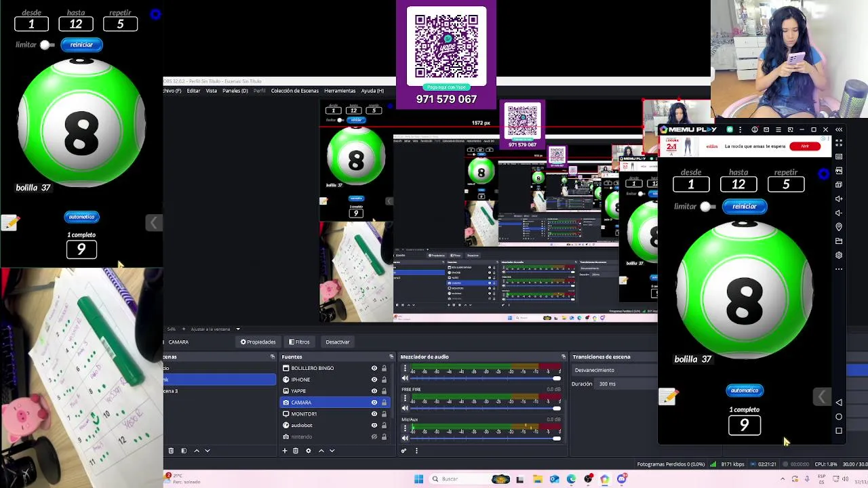Screen dimensions: 868x488
Task: Open advanced audio properties gears icon
Action: point(404,451)
